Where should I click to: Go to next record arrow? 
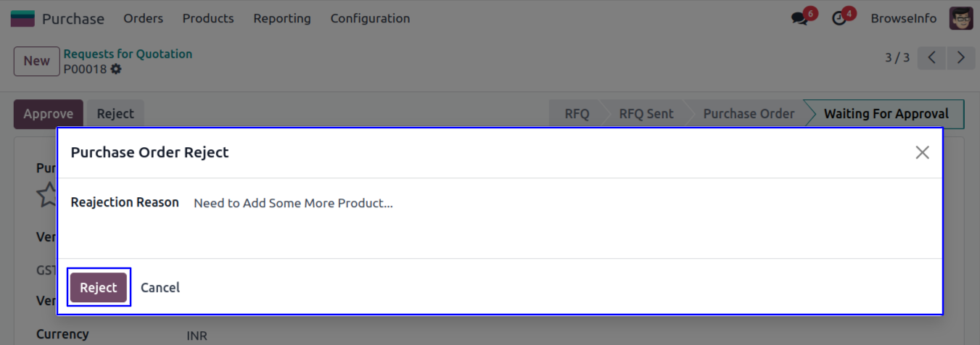(x=961, y=58)
